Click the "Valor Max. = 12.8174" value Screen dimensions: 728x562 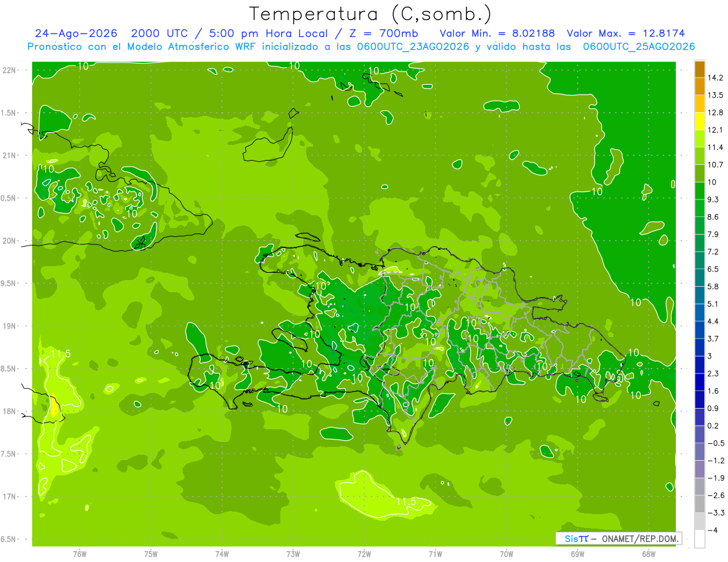(625, 33)
